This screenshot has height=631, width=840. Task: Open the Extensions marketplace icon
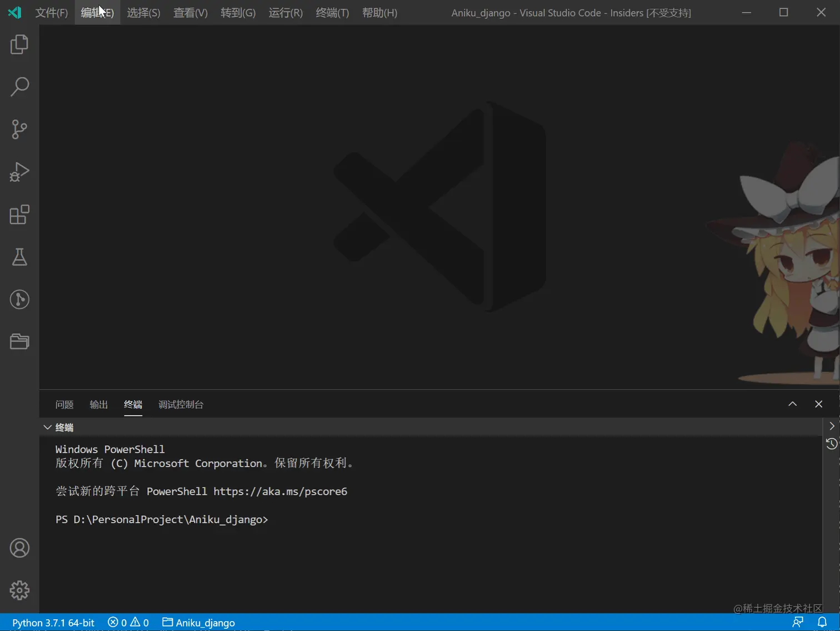tap(19, 215)
